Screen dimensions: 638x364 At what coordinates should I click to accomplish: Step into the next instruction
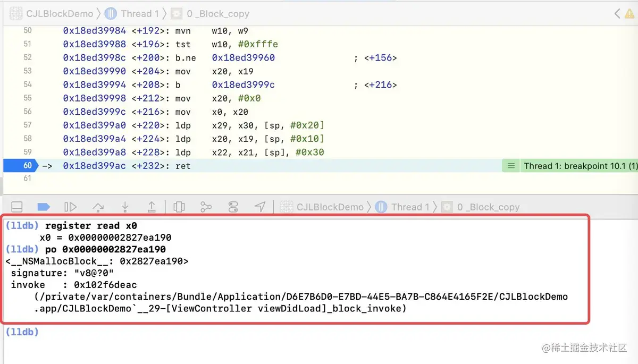[125, 207]
